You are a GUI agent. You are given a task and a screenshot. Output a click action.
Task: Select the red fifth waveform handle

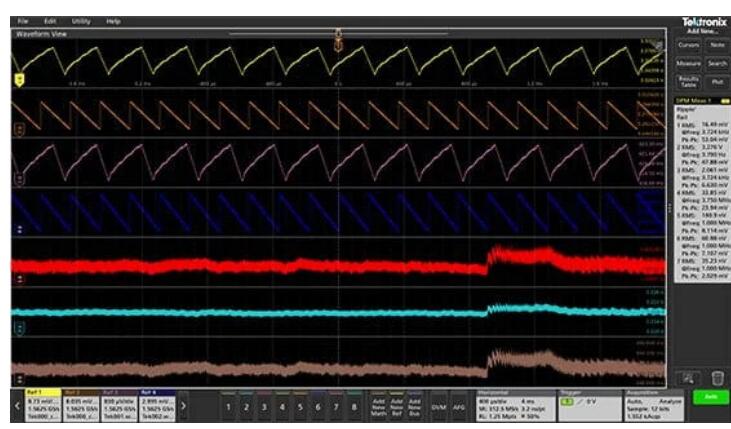(20, 279)
